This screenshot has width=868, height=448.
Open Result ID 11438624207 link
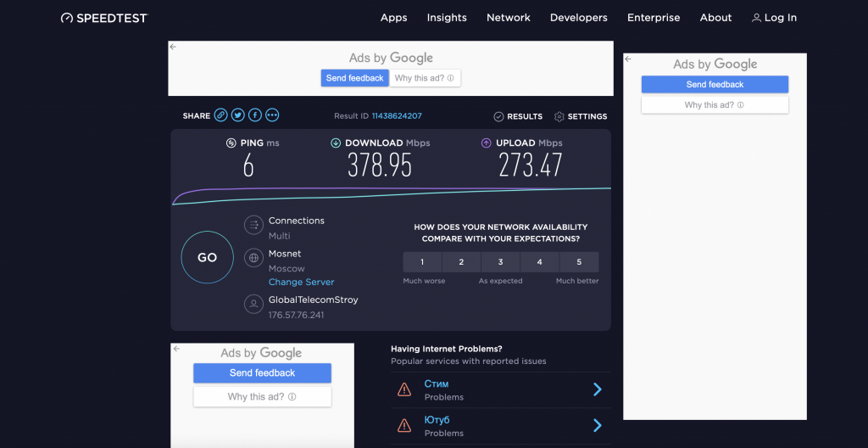tap(397, 116)
